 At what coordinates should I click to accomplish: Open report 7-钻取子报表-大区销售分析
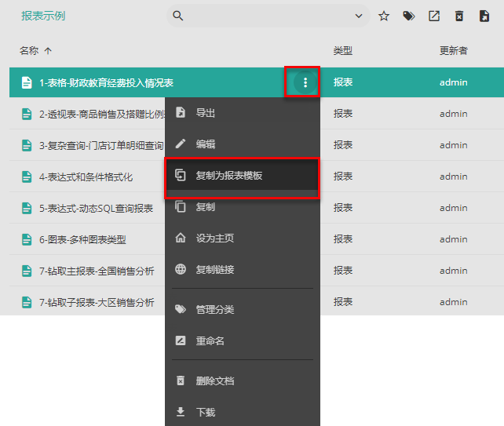pyautogui.click(x=97, y=303)
